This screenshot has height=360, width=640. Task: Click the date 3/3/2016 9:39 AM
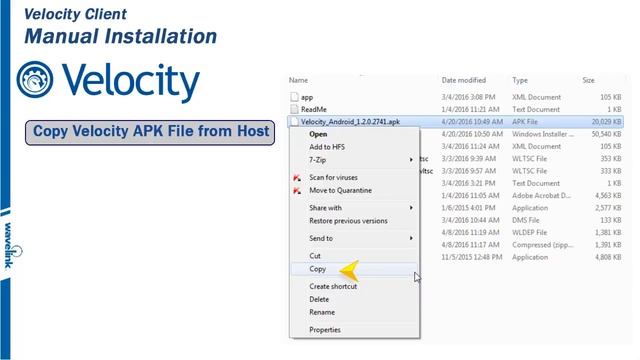click(x=469, y=158)
